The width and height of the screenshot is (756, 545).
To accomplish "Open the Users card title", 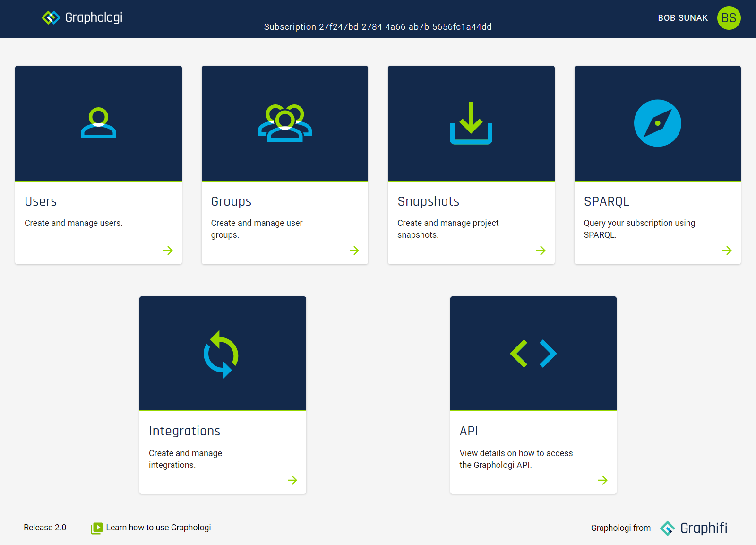I will [x=41, y=201].
